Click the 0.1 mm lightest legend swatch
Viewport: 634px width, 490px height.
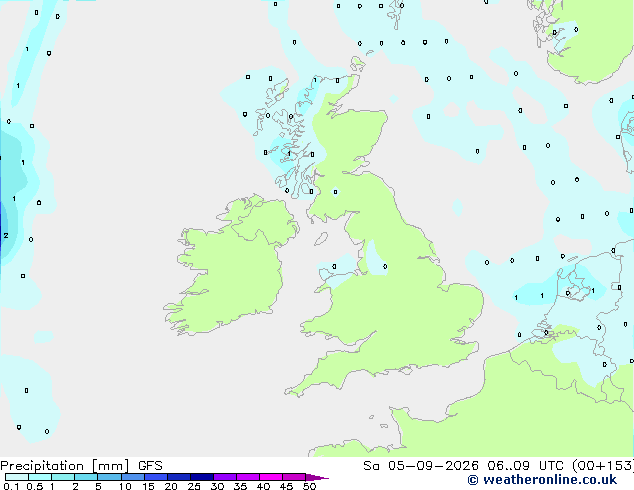click(x=17, y=477)
